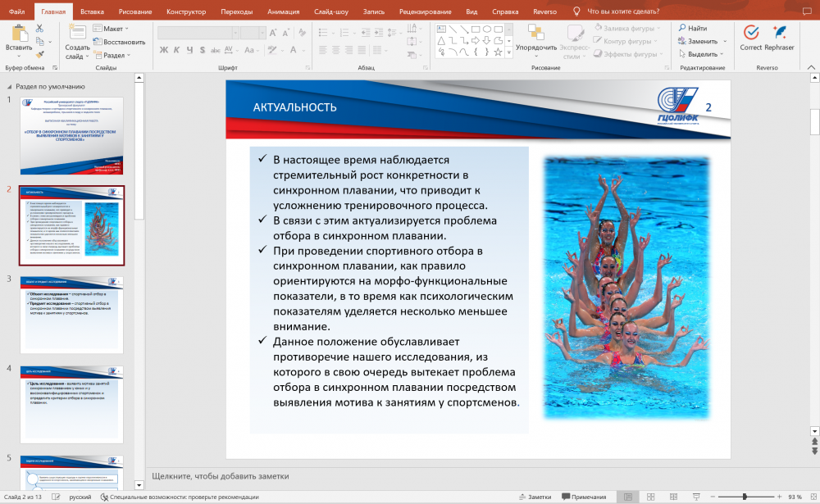The image size is (820, 504).
Task: Select the Format Painter brush icon
Action: pos(39,55)
